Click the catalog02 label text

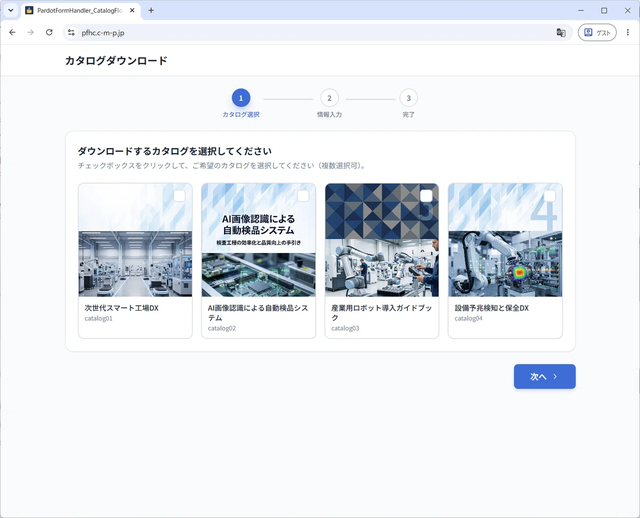[222, 328]
